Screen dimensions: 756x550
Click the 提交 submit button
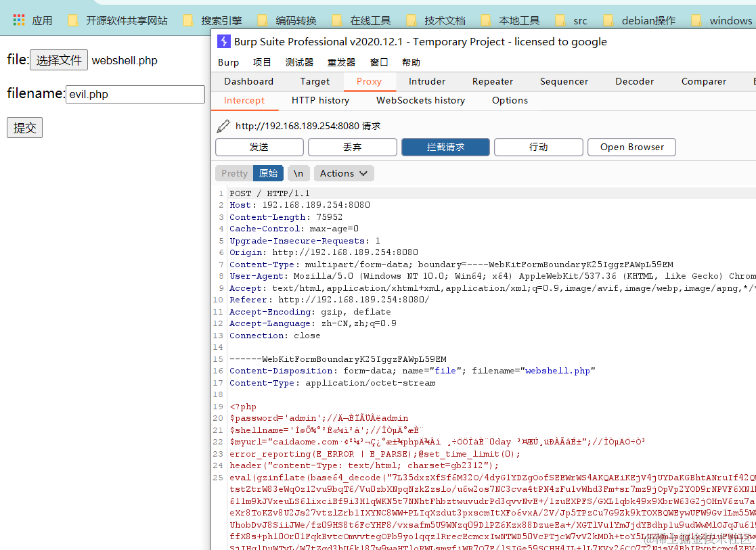pos(24,128)
